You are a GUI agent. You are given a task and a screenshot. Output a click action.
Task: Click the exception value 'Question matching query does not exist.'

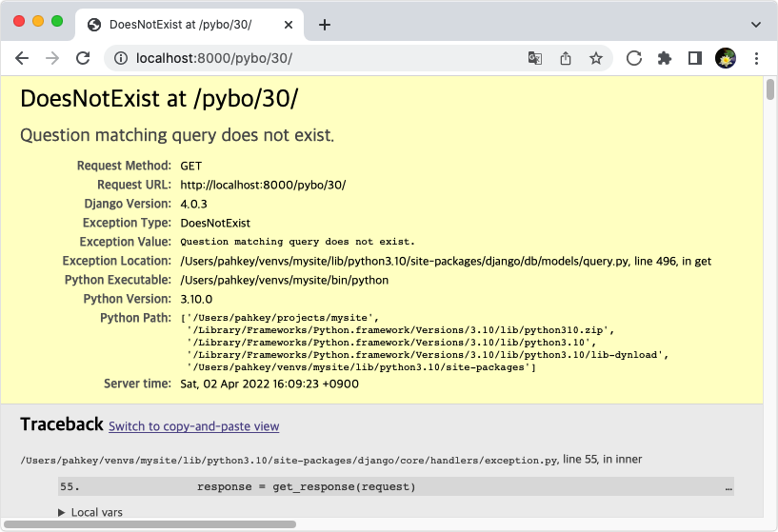point(297,242)
